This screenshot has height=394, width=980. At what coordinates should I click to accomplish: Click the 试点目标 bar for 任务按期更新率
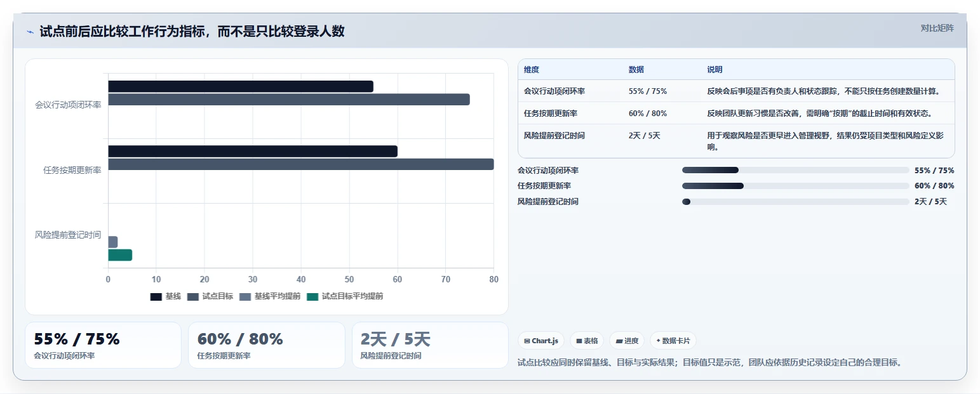(301, 164)
